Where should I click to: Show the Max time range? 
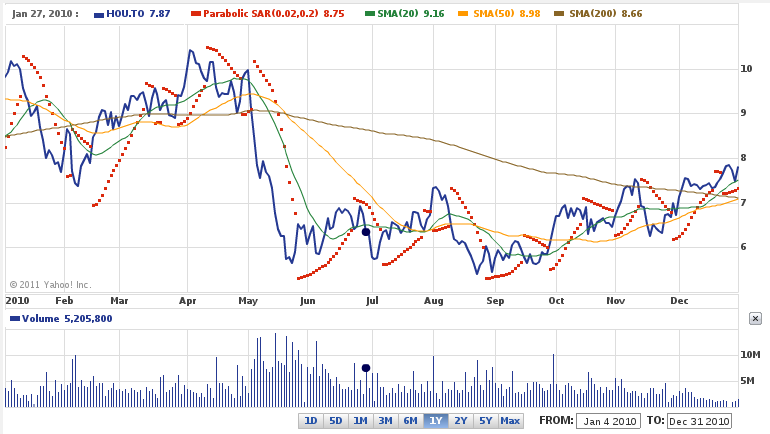click(511, 421)
